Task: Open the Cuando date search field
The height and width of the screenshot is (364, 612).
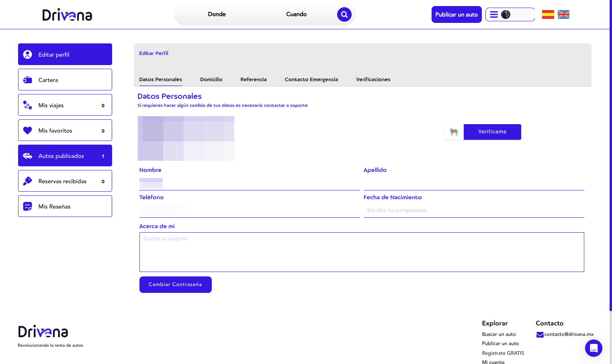Action: (x=297, y=14)
